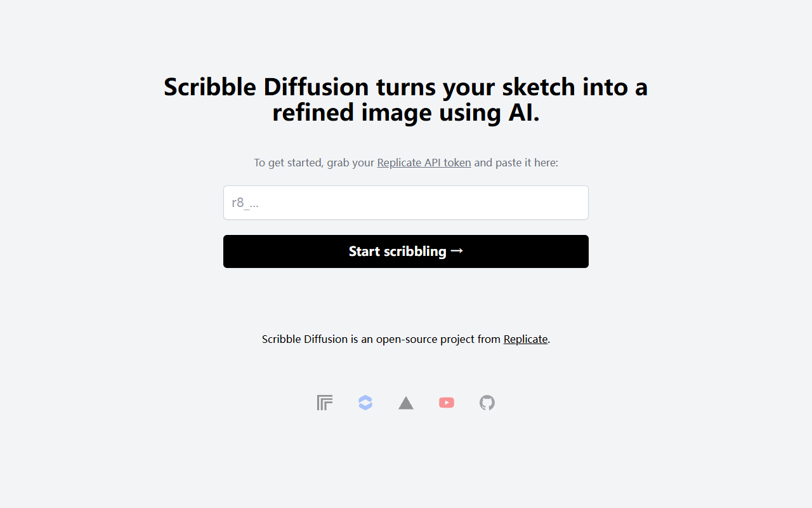812x508 pixels.
Task: Open the Replicate logo icon in footer
Action: click(325, 403)
